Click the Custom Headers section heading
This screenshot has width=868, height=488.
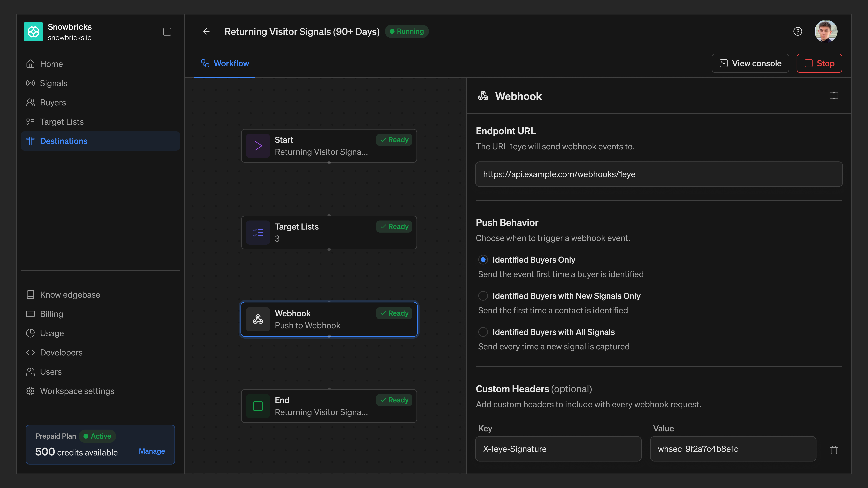534,389
